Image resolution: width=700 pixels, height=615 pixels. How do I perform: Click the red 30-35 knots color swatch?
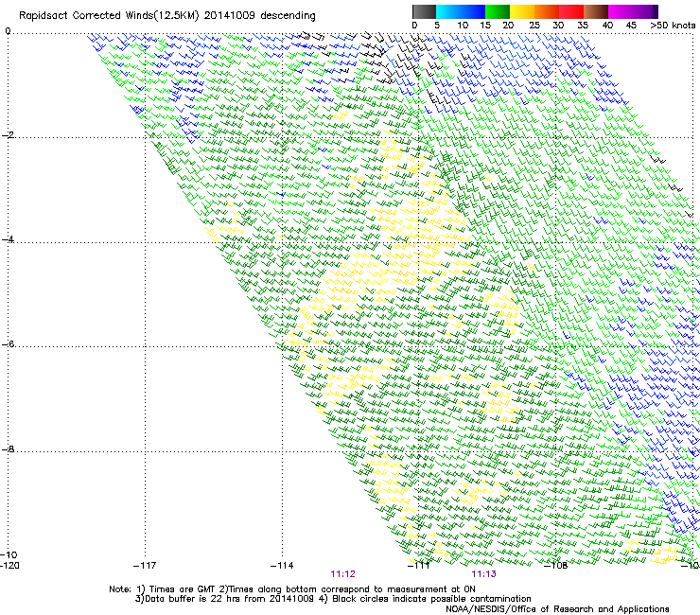coord(571,11)
